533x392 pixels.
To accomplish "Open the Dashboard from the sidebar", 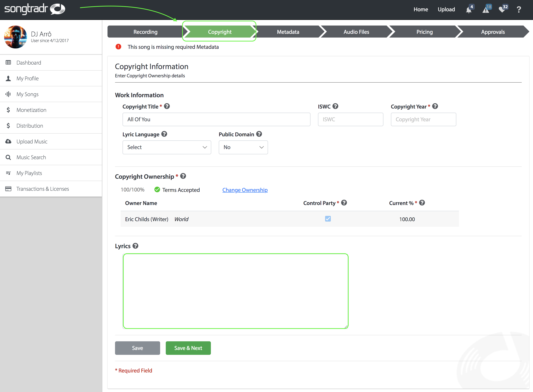I will tap(29, 62).
